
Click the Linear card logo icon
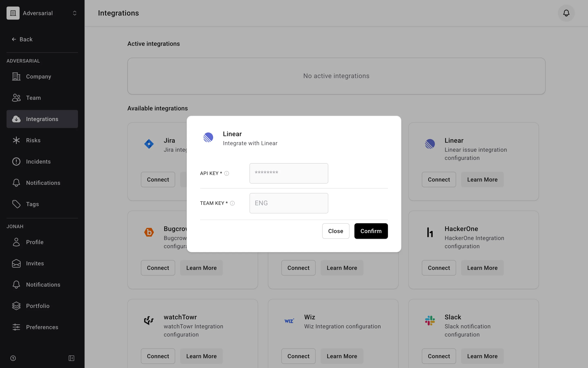tap(430, 144)
